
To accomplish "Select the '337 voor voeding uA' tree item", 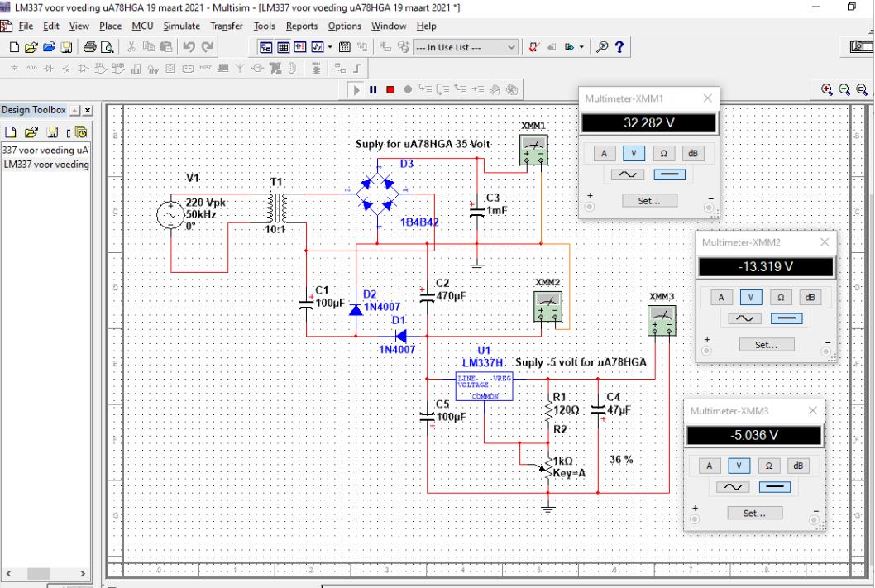I will coord(45,150).
